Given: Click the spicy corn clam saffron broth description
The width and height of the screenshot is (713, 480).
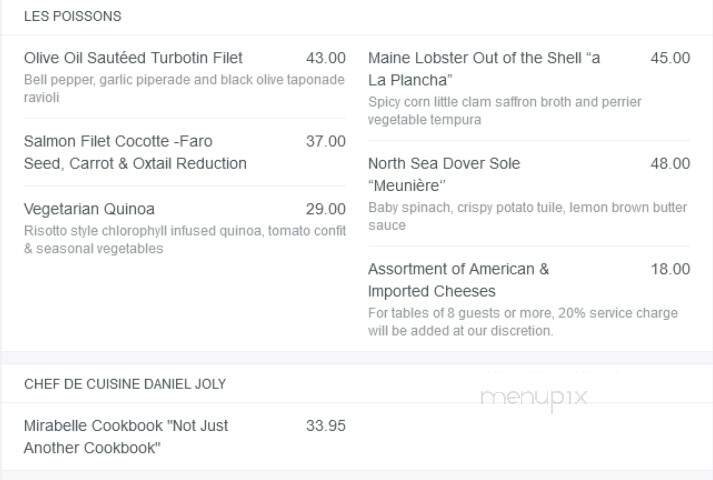Looking at the screenshot, I should pyautogui.click(x=504, y=110).
